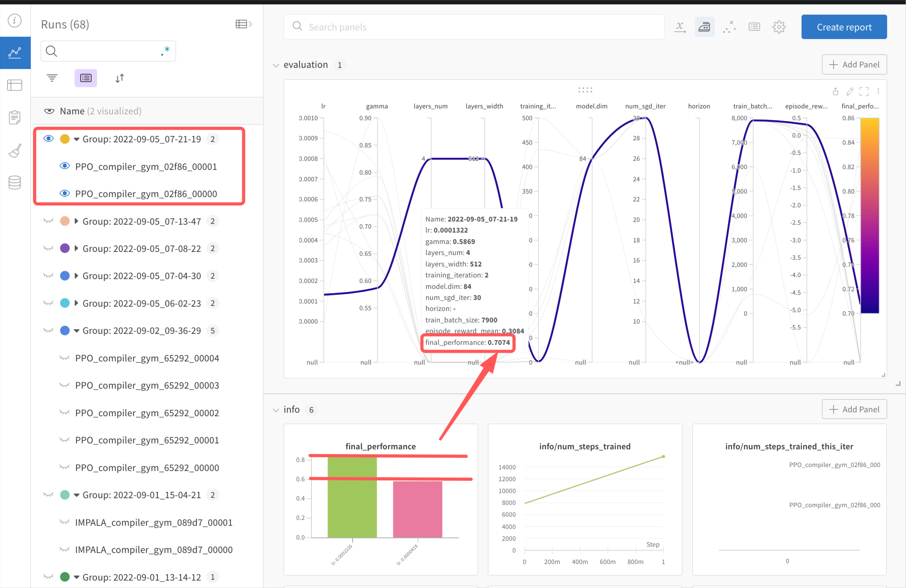Open fullscreen view of evaluation panel
The height and width of the screenshot is (588, 906).
pos(864,91)
